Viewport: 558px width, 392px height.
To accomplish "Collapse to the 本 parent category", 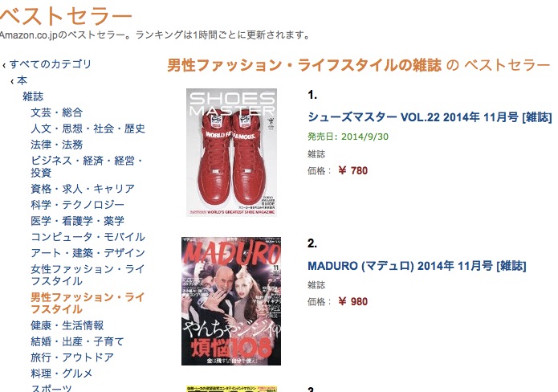I will click(22, 80).
